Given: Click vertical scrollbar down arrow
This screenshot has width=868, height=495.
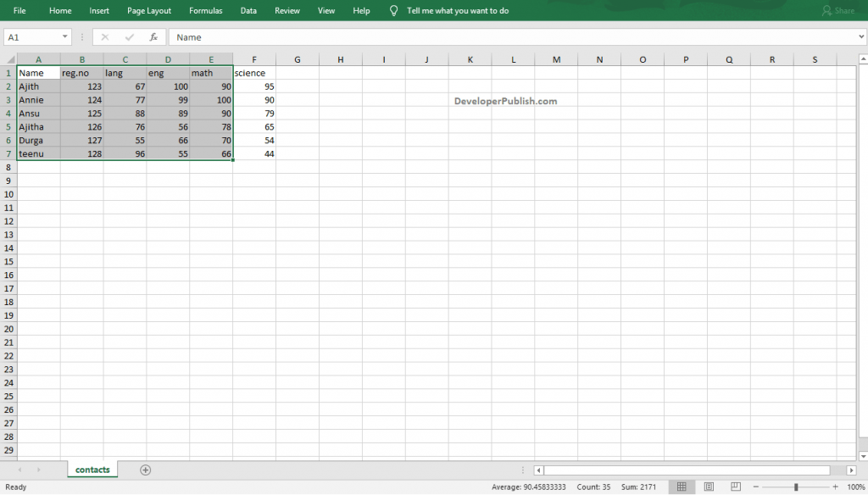Looking at the screenshot, I should pos(862,456).
